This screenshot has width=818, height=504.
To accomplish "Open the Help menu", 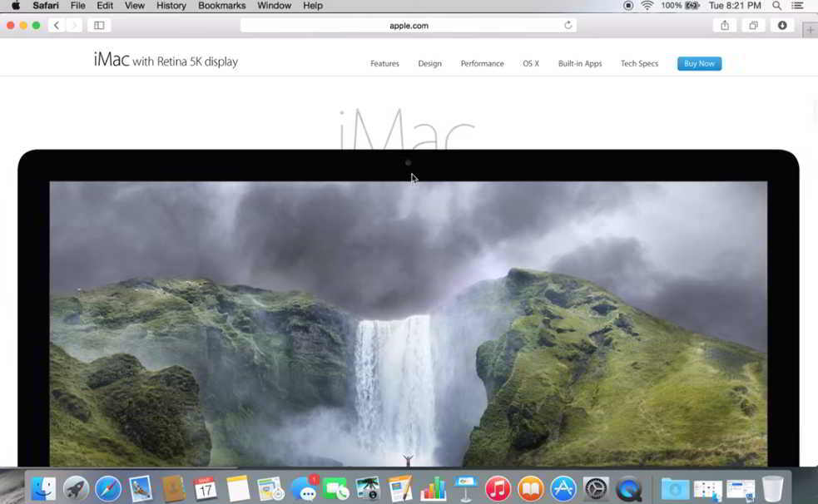I will coord(313,6).
